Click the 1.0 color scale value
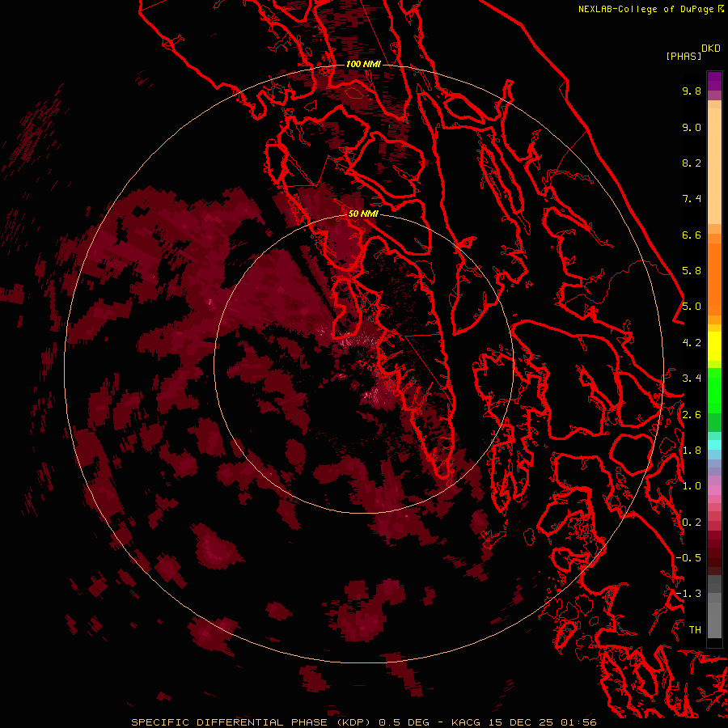The image size is (728, 728). click(x=692, y=486)
